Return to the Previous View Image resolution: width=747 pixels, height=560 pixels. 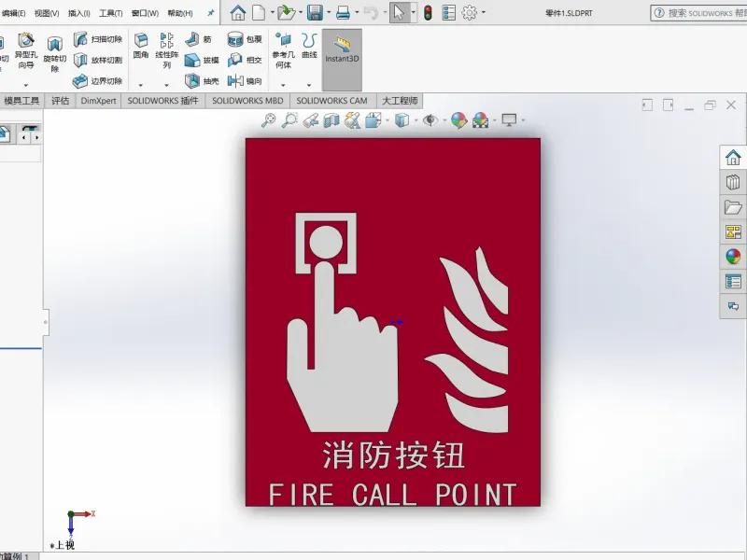(311, 120)
